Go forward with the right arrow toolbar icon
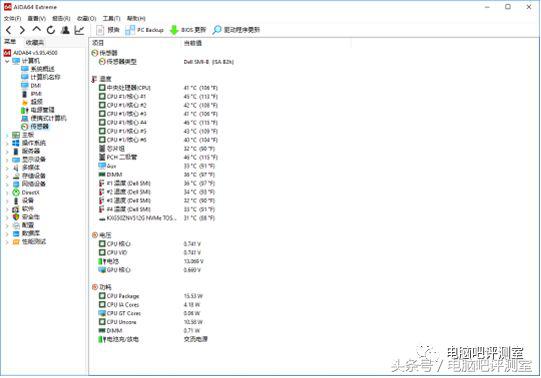This screenshot has height=378, width=541. click(x=22, y=30)
